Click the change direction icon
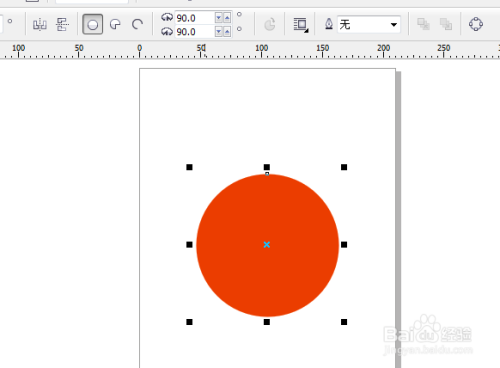Image resolution: width=500 pixels, height=368 pixels. click(270, 24)
